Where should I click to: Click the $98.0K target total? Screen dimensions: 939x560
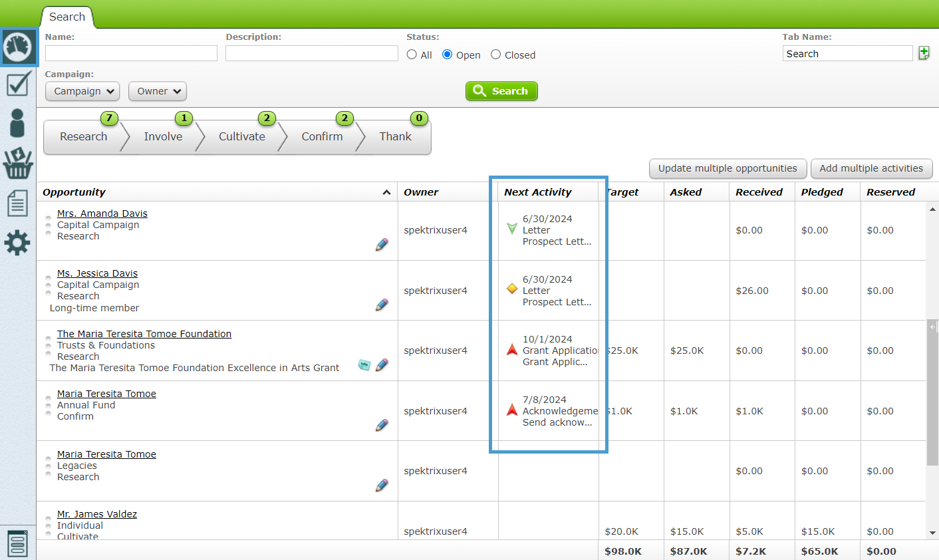(x=623, y=551)
